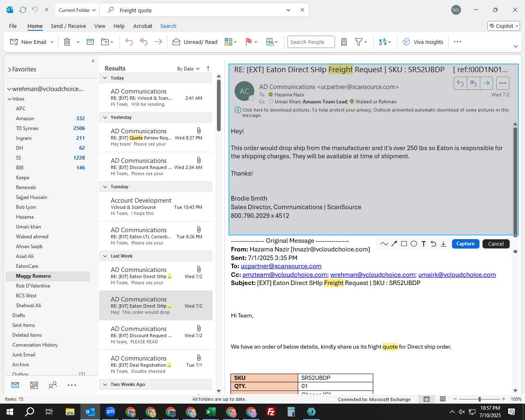
Task: Expand the Favorites section
Action: [9, 69]
